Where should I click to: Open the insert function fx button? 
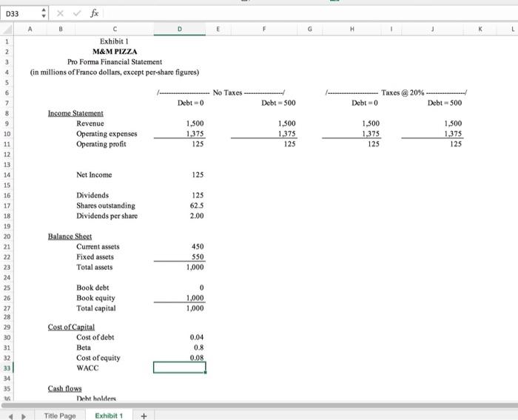(94, 13)
